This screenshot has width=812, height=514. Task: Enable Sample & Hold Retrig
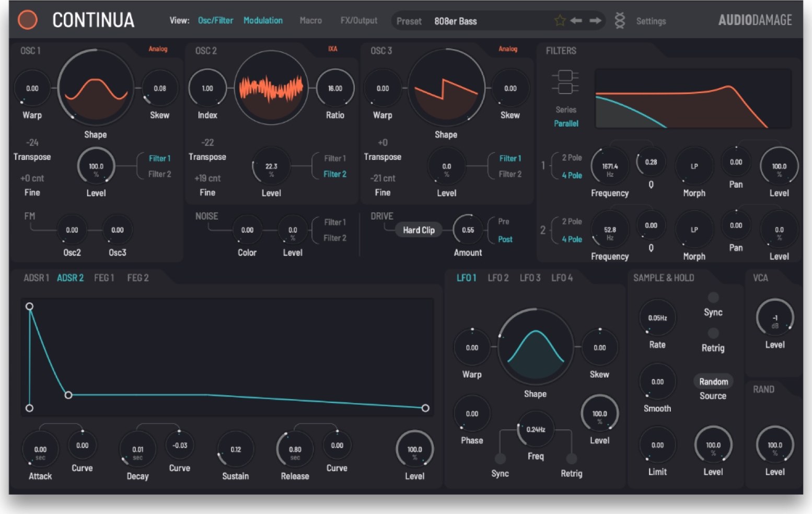tap(713, 333)
